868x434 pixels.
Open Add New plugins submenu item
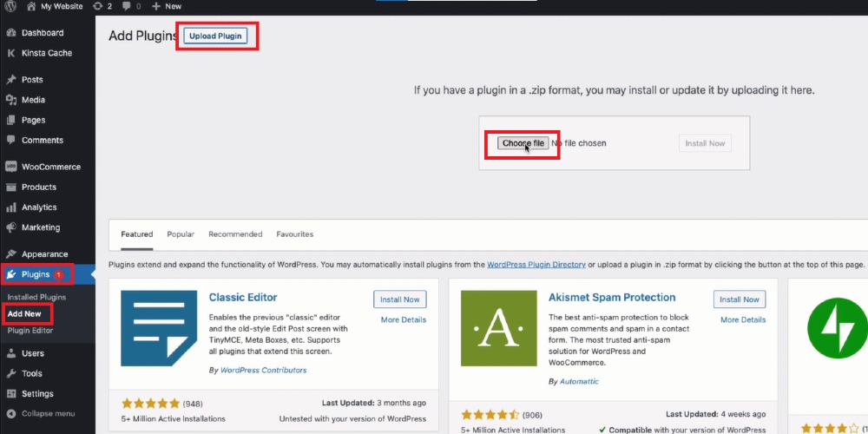tap(24, 314)
